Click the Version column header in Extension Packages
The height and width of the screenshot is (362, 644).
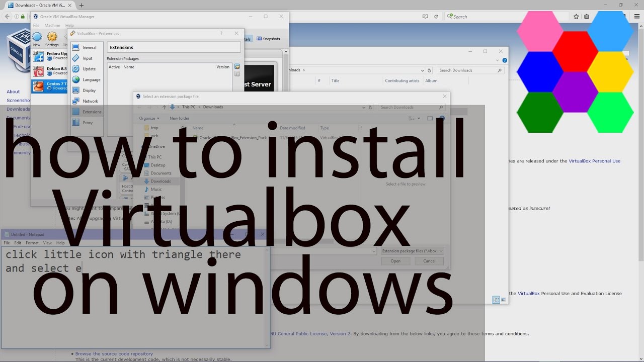(x=223, y=67)
